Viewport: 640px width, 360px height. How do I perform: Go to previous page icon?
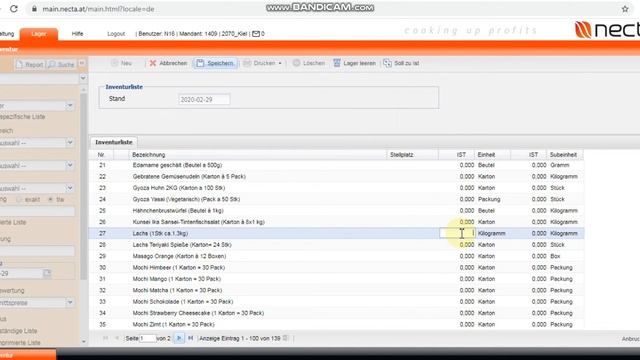117,338
